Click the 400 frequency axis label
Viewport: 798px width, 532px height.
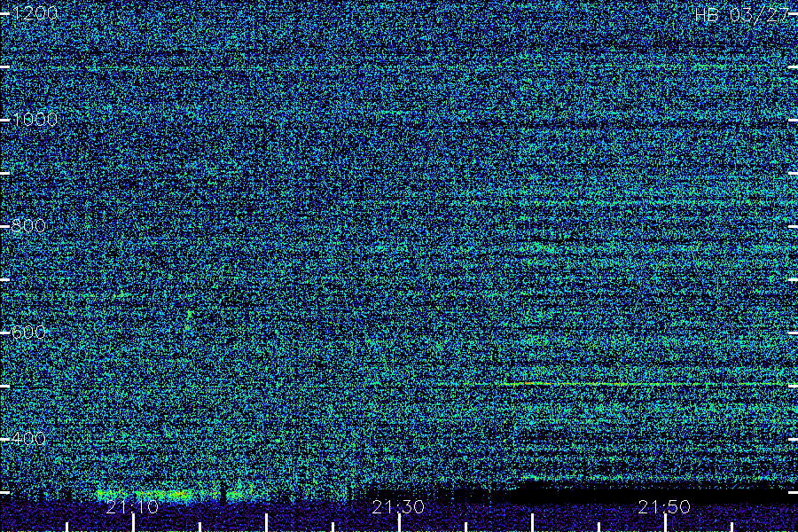pyautogui.click(x=28, y=438)
